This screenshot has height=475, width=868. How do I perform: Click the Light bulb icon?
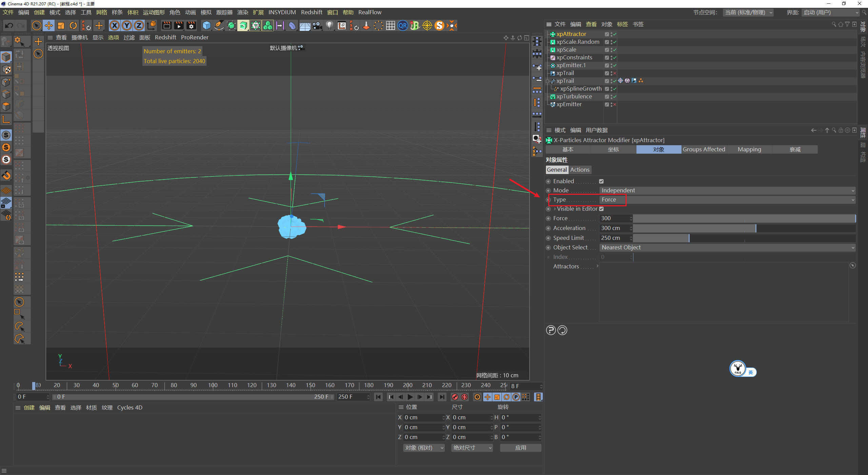pos(330,25)
